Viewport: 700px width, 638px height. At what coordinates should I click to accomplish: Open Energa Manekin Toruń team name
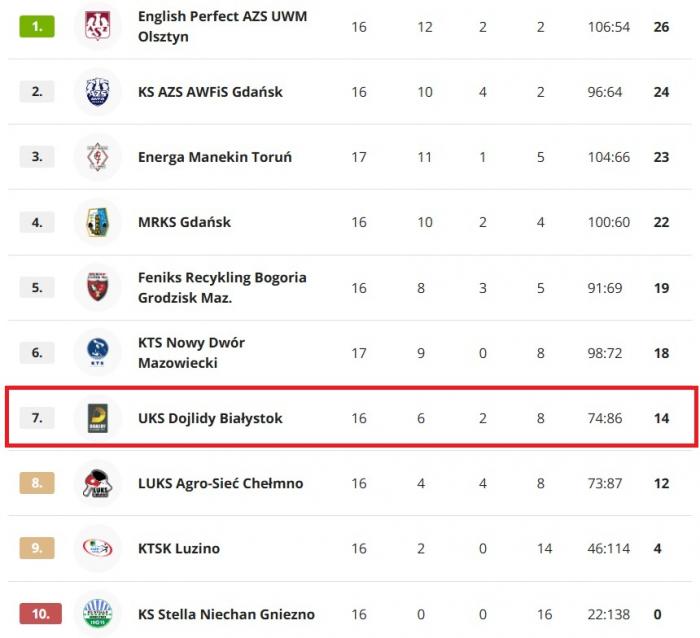pos(215,157)
